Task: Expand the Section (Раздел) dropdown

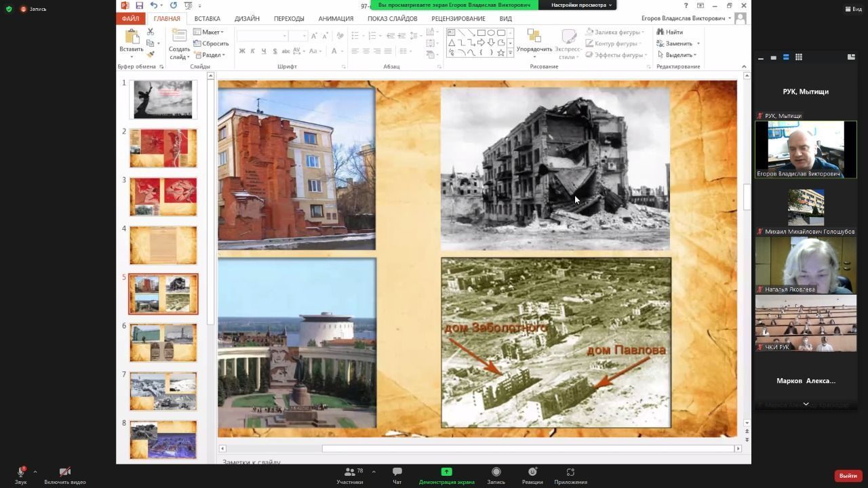Action: click(208, 55)
